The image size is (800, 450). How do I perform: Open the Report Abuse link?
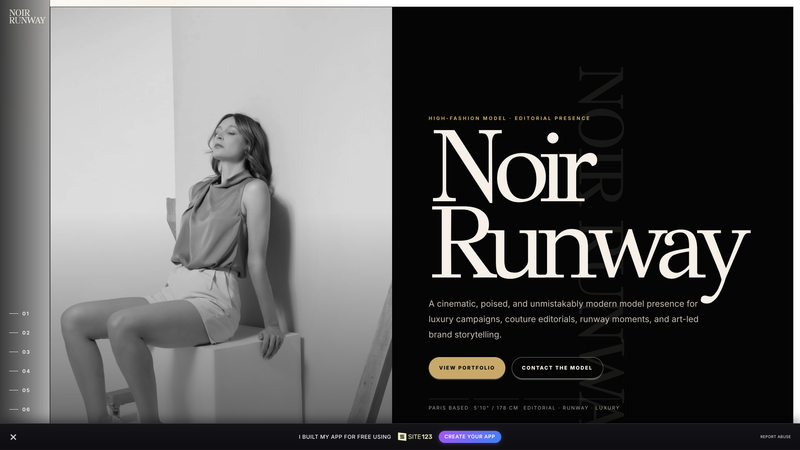click(x=775, y=437)
